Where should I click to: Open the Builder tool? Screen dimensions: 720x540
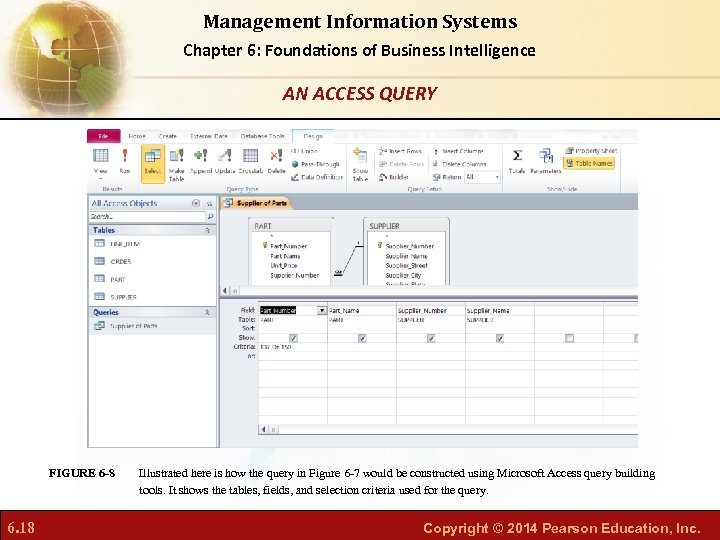pos(394,177)
